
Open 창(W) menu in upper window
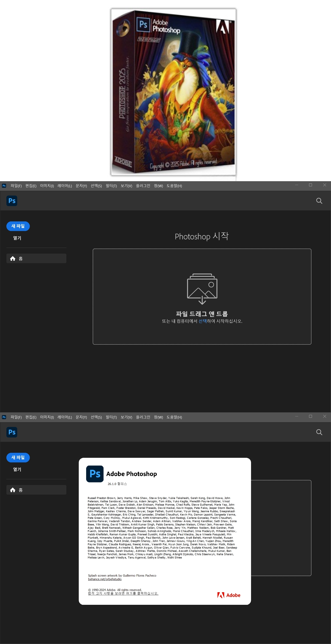tap(158, 186)
